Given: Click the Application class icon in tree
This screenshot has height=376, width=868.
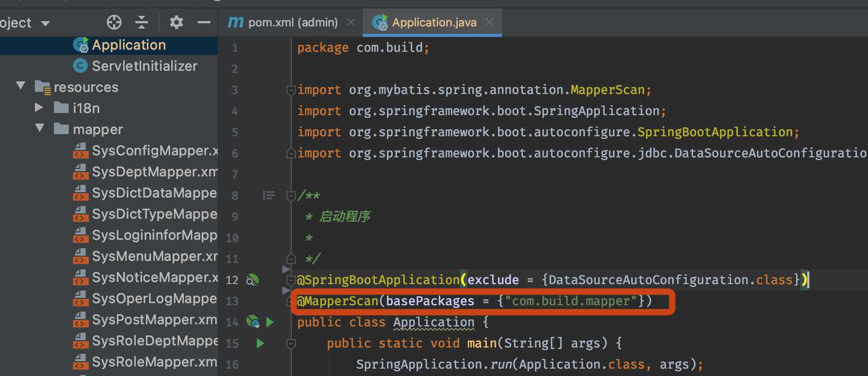Looking at the screenshot, I should (x=81, y=45).
